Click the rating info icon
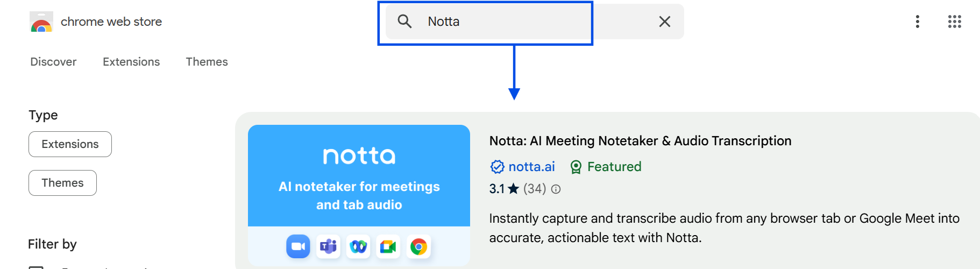 pyautogui.click(x=556, y=189)
